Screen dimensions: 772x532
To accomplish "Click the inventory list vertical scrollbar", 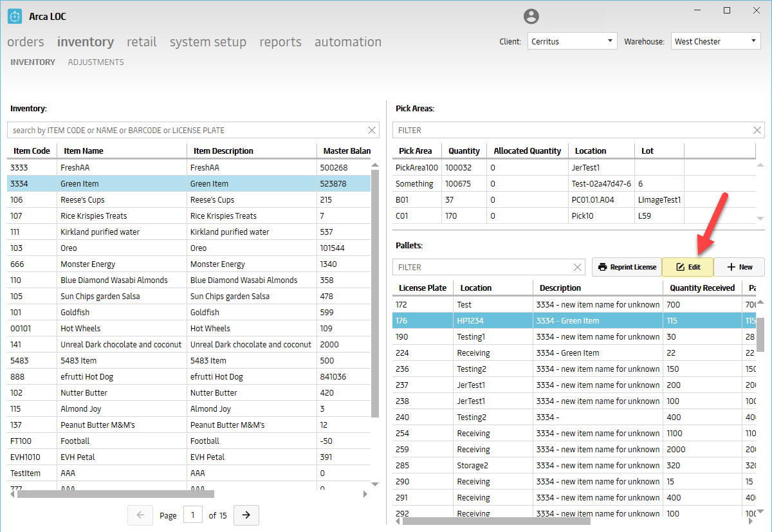I will (x=375, y=293).
